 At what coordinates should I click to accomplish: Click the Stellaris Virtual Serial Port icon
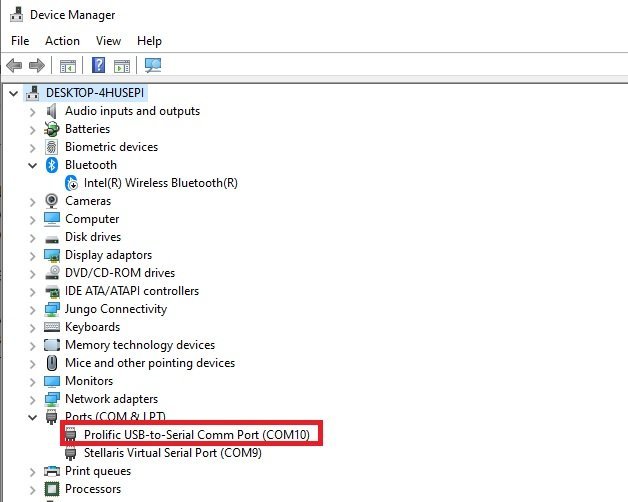click(x=70, y=453)
